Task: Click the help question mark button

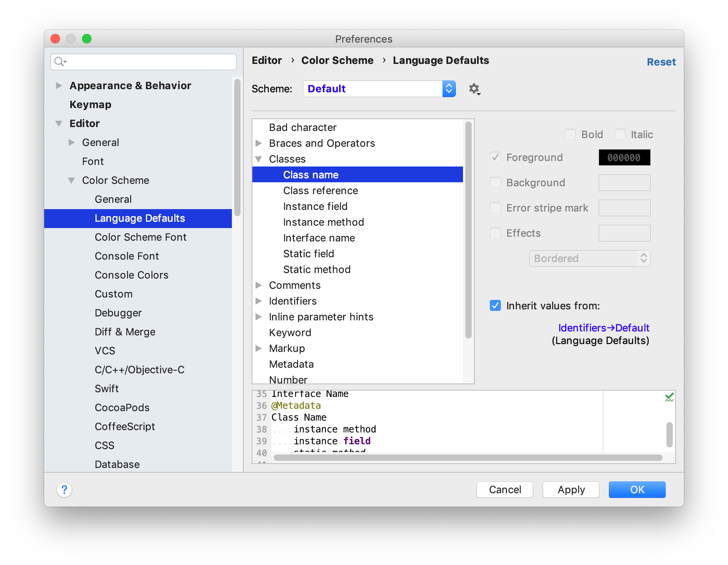Action: pos(64,490)
